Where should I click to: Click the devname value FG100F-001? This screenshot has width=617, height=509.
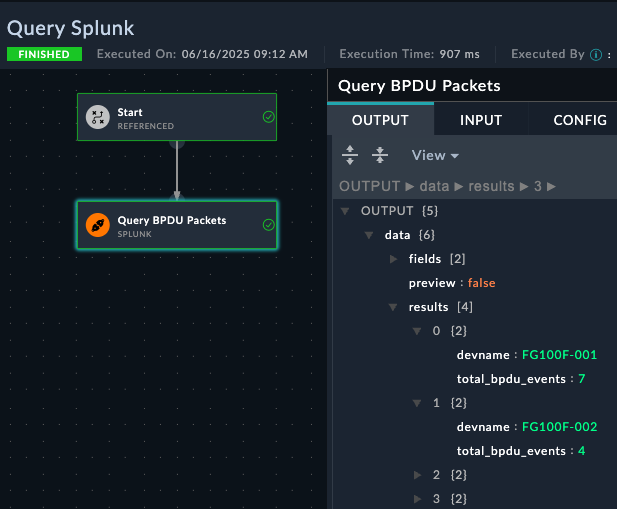pos(559,355)
